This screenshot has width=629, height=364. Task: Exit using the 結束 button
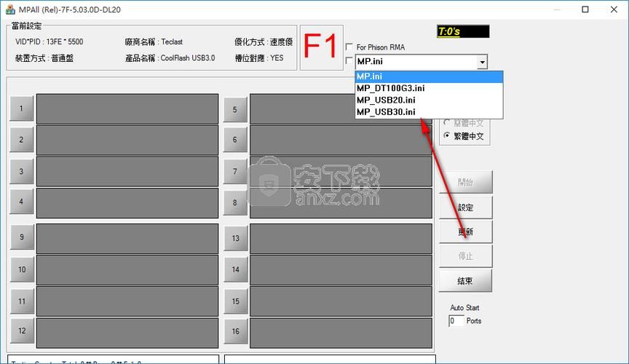pos(465,281)
